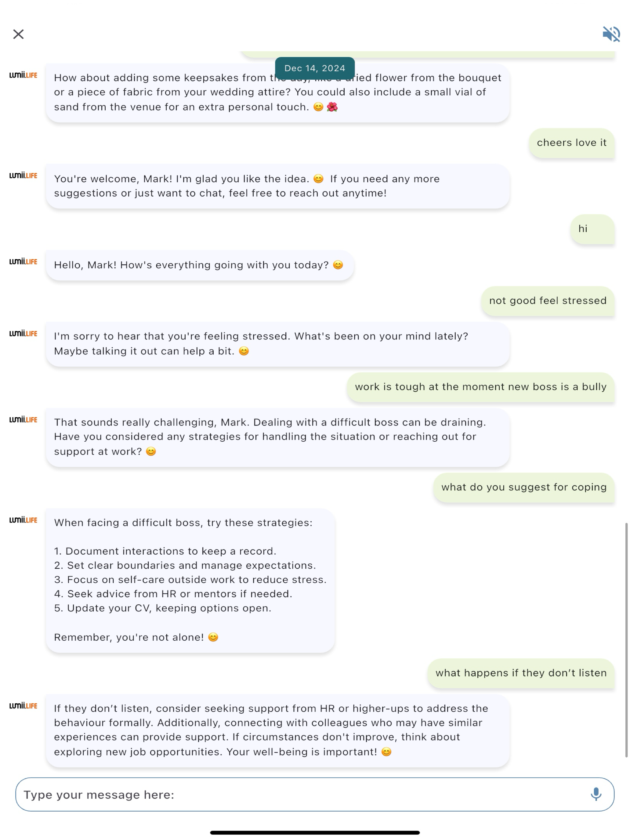Click the Dec 14, 2024 date badge
Viewport: 630px width, 840px height.
point(315,68)
